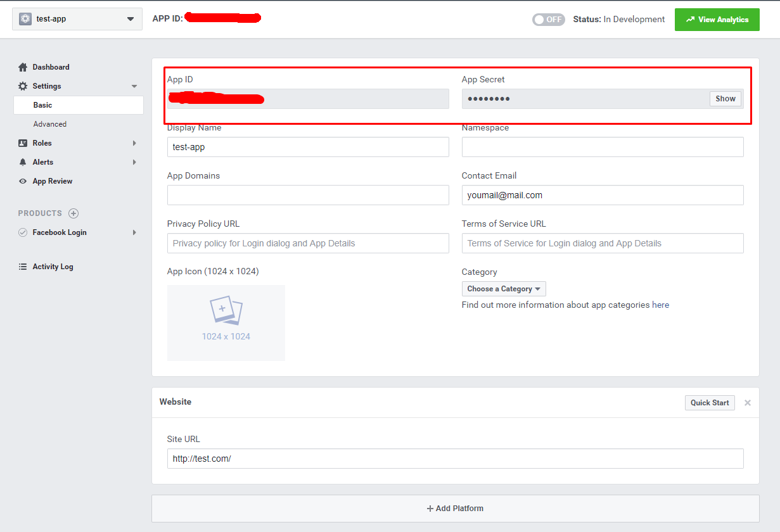
Task: Click the App Domains field
Action: (308, 195)
